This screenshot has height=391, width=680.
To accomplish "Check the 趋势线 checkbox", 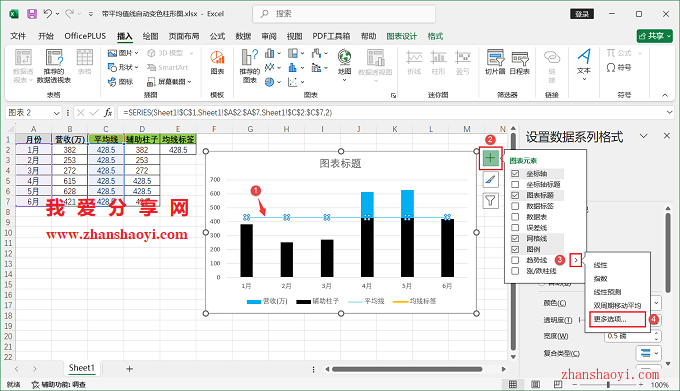I will [515, 260].
